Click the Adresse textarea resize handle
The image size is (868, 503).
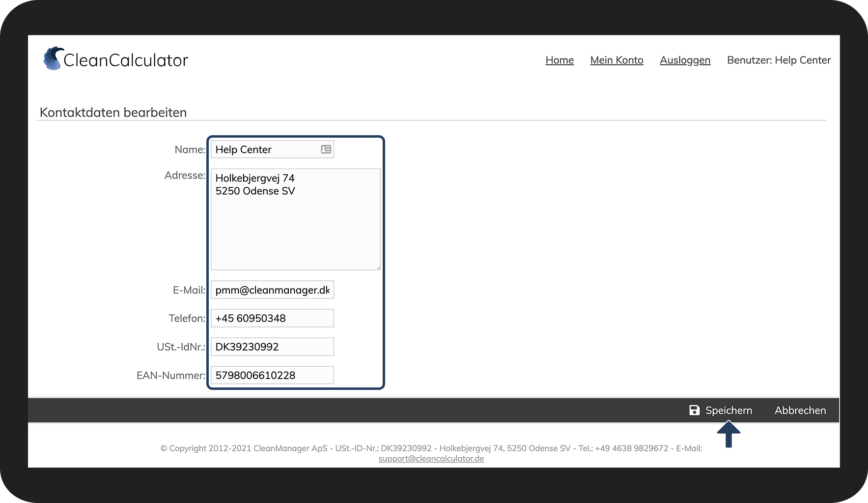378,267
